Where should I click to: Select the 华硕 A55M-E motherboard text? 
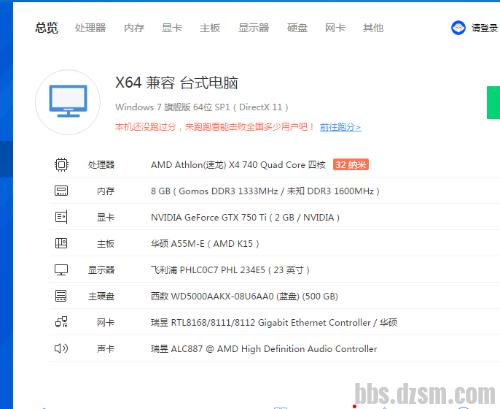[205, 244]
